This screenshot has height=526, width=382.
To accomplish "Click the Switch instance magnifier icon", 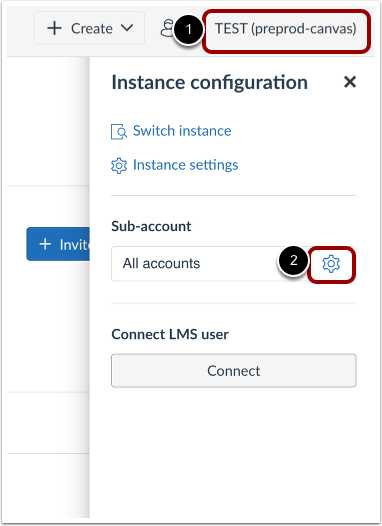I will pos(119,132).
